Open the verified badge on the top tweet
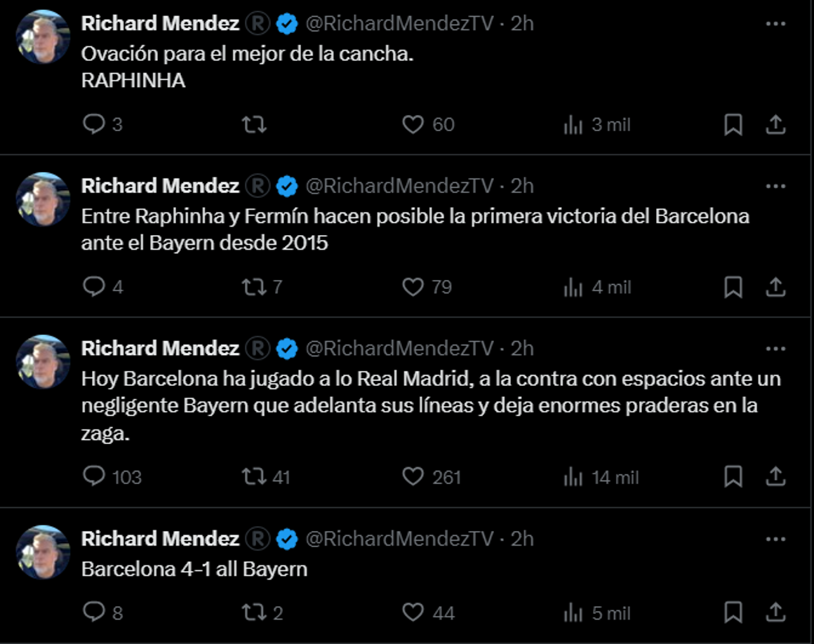The image size is (814, 644). (283, 22)
